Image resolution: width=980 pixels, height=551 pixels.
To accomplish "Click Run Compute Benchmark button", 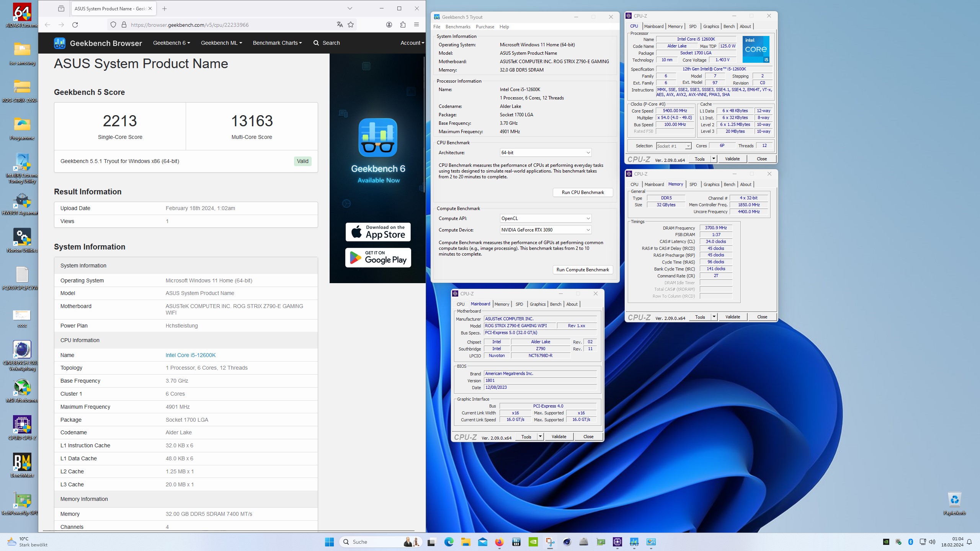I will click(x=583, y=270).
